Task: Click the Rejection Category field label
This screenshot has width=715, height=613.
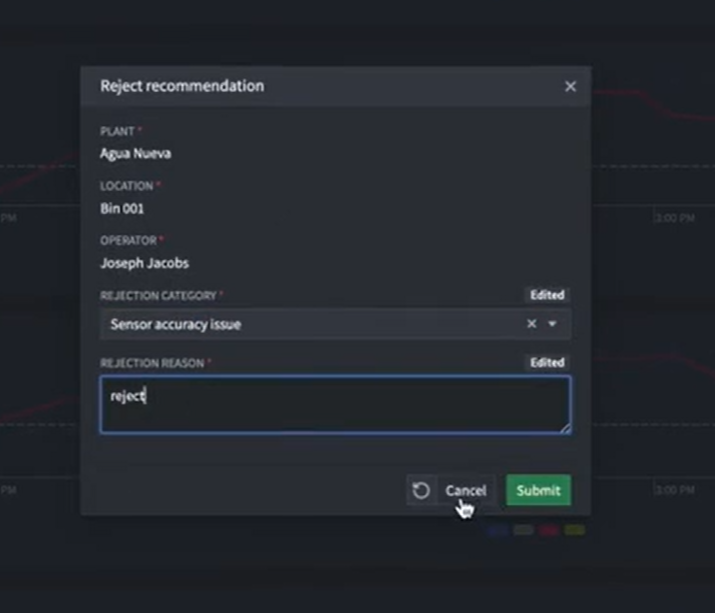Action: point(158,296)
